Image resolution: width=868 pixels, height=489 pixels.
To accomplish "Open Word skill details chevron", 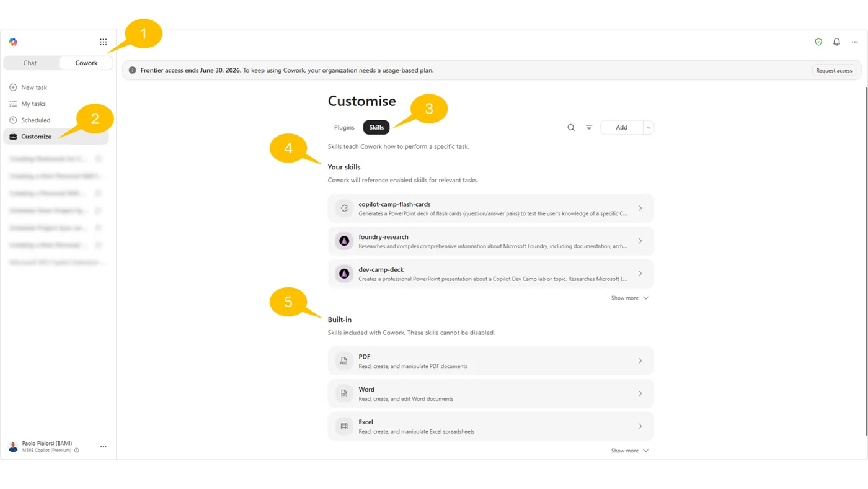I will [x=640, y=393].
